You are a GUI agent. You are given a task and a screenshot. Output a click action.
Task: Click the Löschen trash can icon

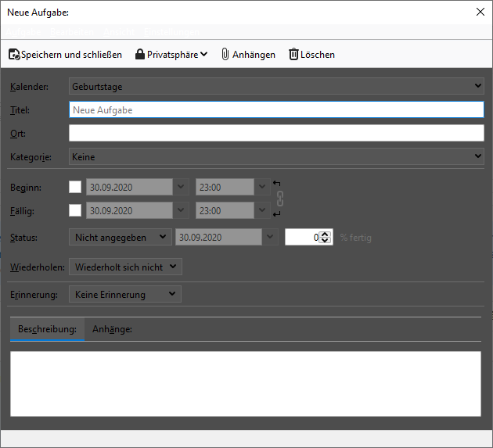point(294,55)
